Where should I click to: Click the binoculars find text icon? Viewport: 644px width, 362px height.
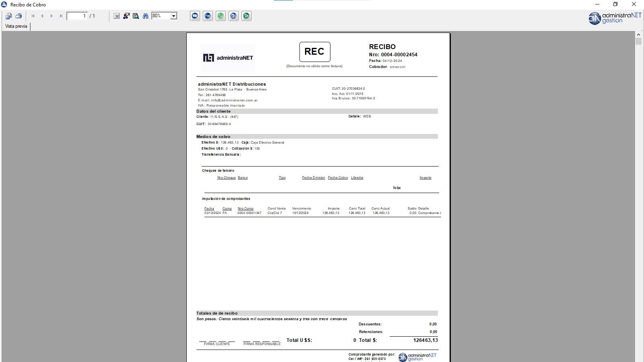pyautogui.click(x=145, y=16)
